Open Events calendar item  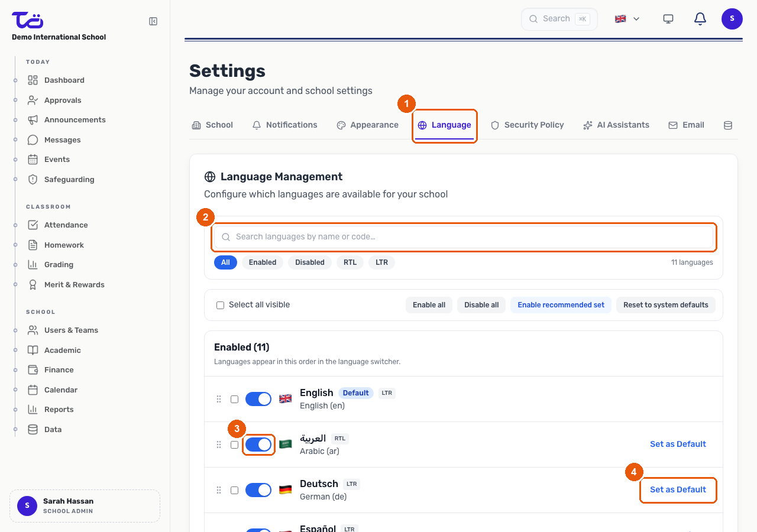(x=49, y=160)
